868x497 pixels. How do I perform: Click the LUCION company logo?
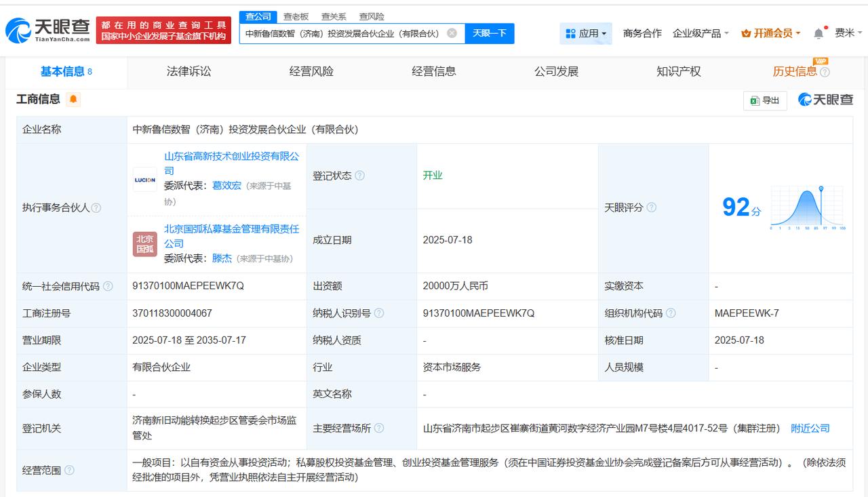click(145, 180)
